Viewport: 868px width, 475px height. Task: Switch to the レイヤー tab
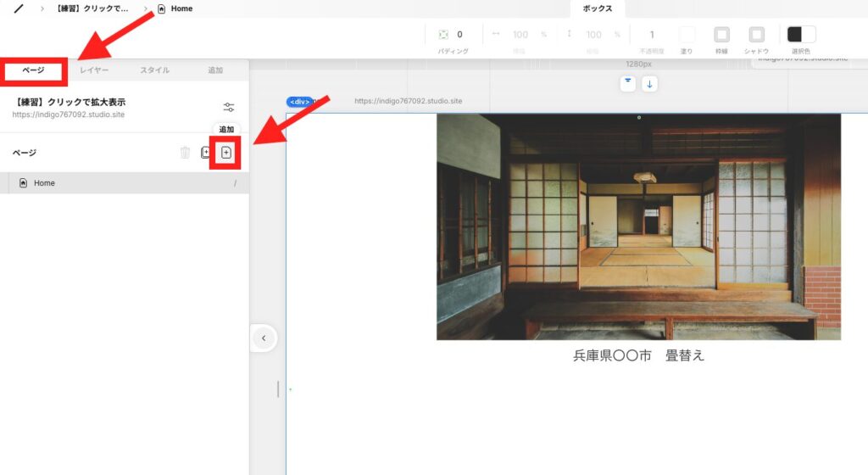tap(94, 70)
